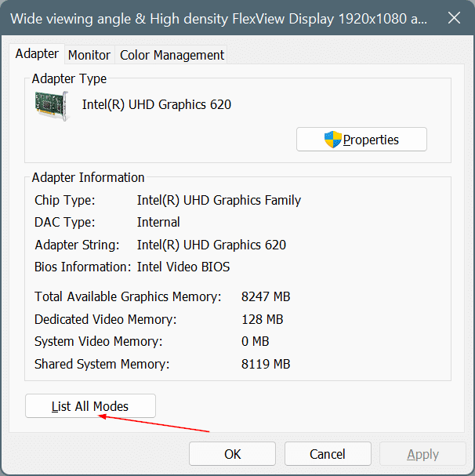Click the 8247 MB total graphics memory value
Screen dimensions: 475x476
coord(266,296)
